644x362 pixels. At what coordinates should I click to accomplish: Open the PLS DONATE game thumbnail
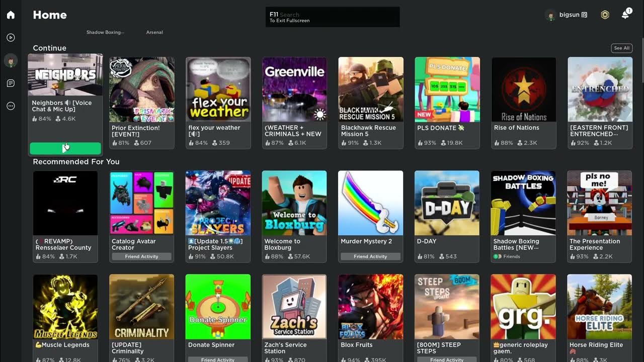click(x=447, y=89)
